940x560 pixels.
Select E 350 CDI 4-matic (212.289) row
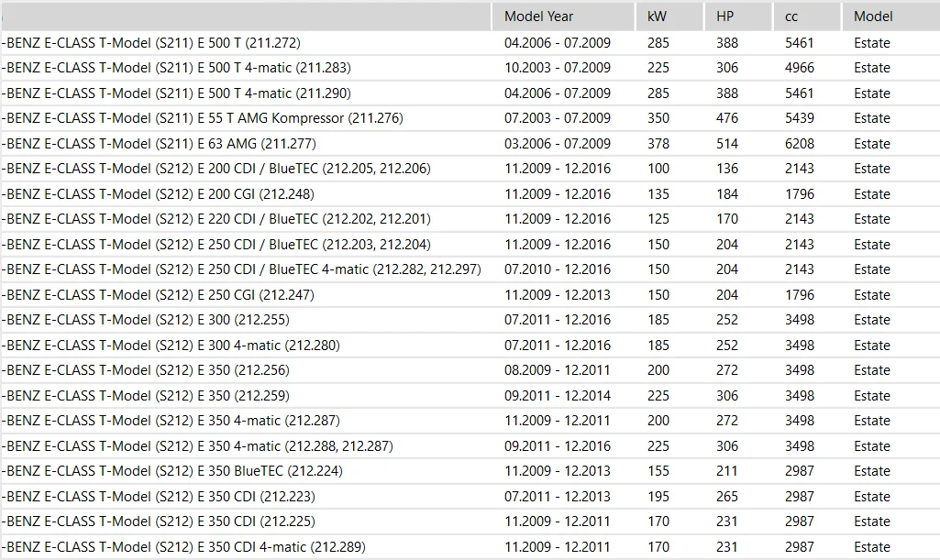(470, 547)
